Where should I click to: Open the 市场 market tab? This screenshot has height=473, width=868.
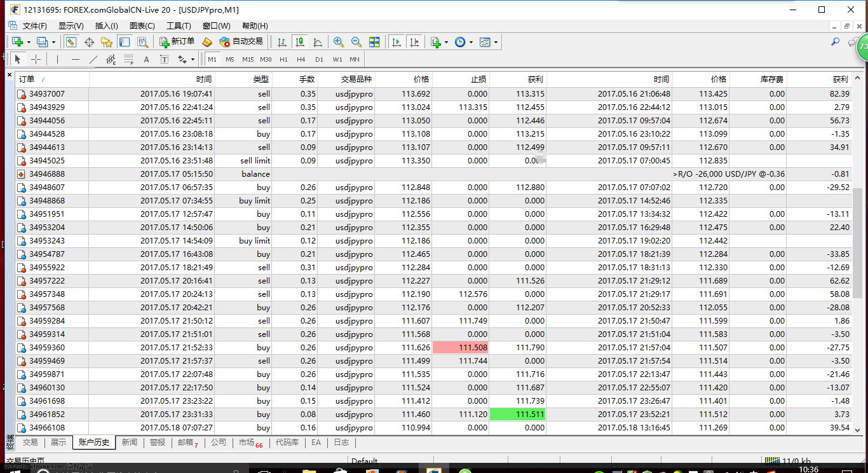(x=250, y=442)
